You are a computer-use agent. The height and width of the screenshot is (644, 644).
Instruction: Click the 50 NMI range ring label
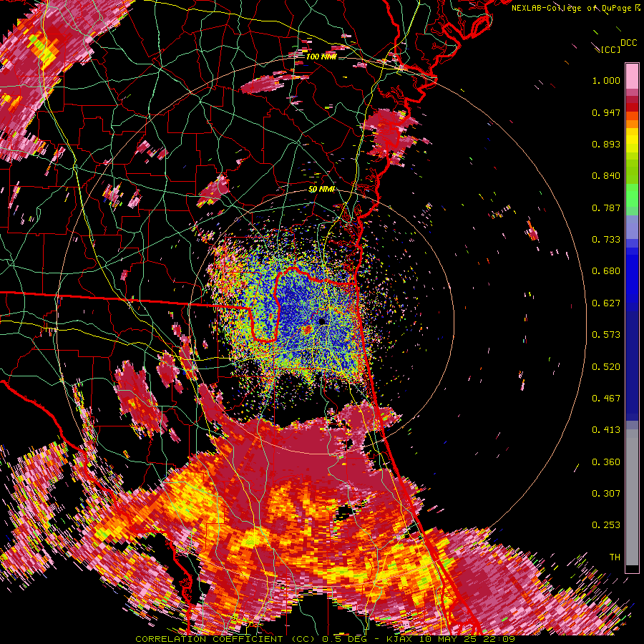[x=321, y=189]
